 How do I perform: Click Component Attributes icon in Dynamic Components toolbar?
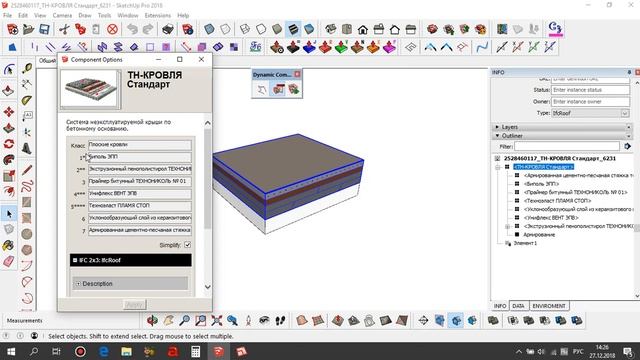click(293, 89)
